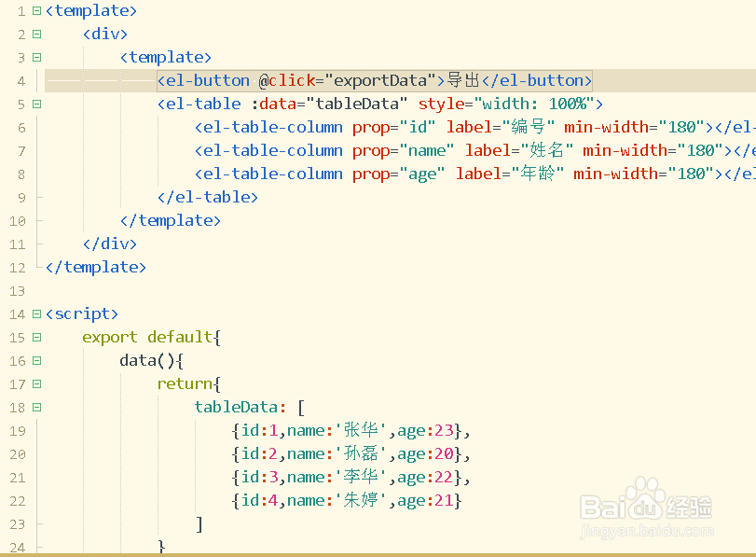Click line number 22 in the gutter
This screenshot has height=557, width=756.
(x=18, y=501)
